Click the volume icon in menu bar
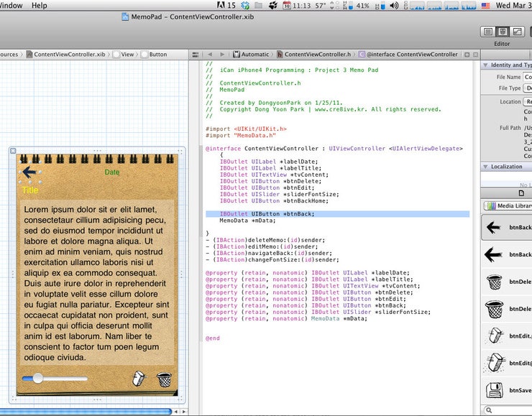This screenshot has width=532, height=416. click(x=393, y=6)
